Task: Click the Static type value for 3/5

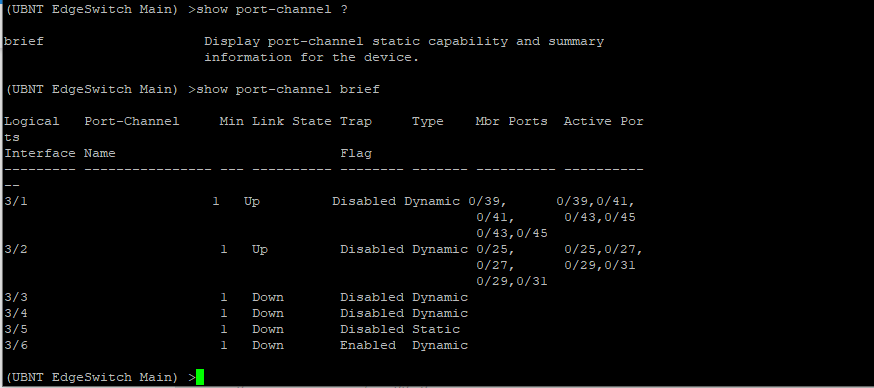Action: point(436,329)
